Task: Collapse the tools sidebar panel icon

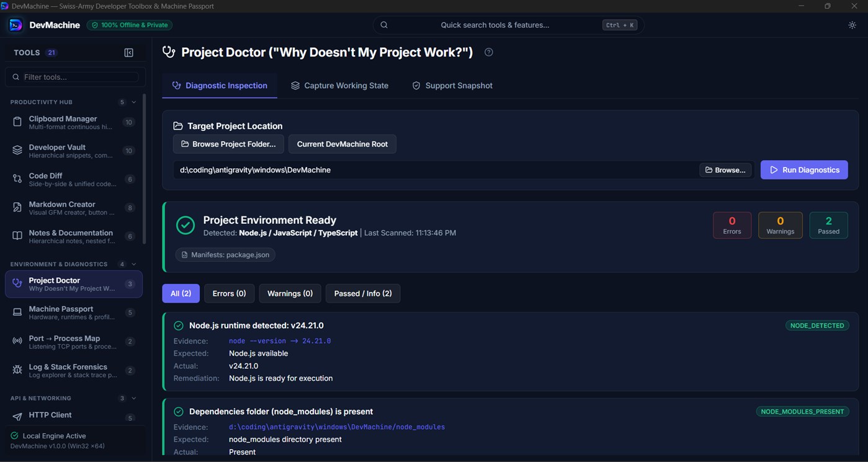Action: click(x=128, y=53)
